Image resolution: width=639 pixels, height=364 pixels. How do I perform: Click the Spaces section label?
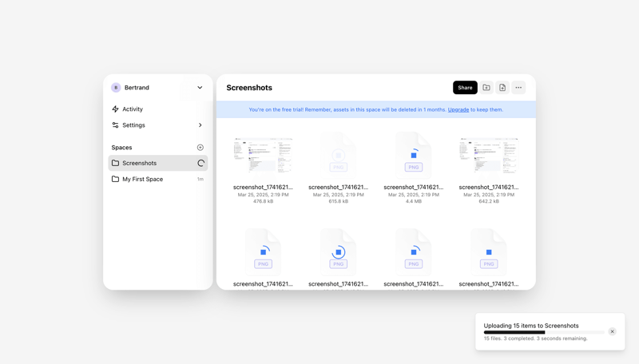[121, 148]
